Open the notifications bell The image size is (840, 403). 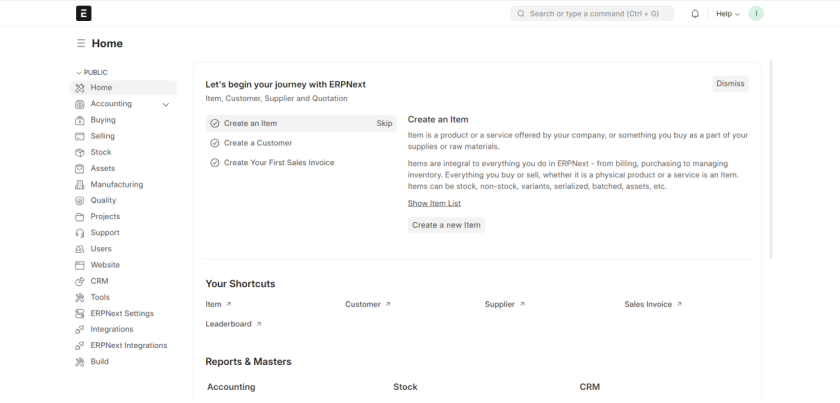(x=695, y=14)
